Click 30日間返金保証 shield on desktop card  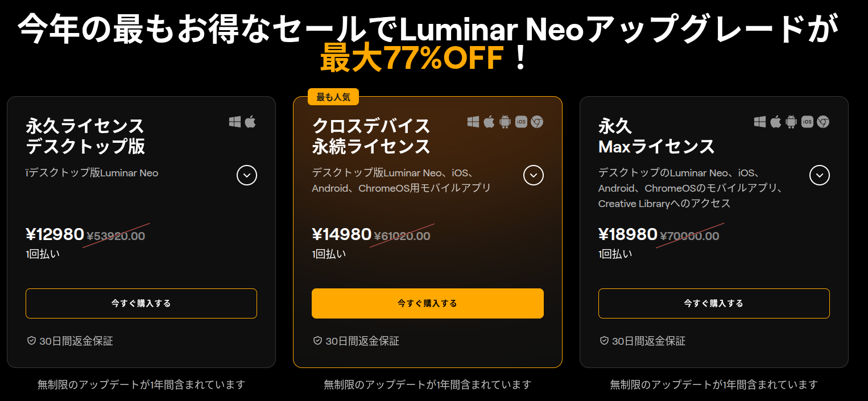pyautogui.click(x=32, y=341)
